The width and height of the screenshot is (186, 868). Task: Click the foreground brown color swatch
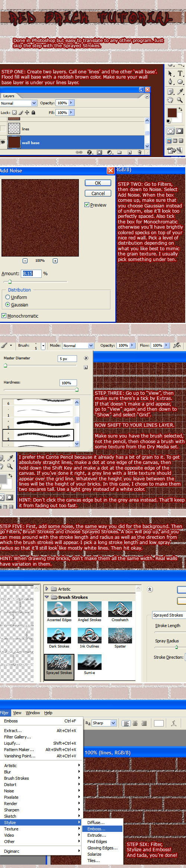172,113
